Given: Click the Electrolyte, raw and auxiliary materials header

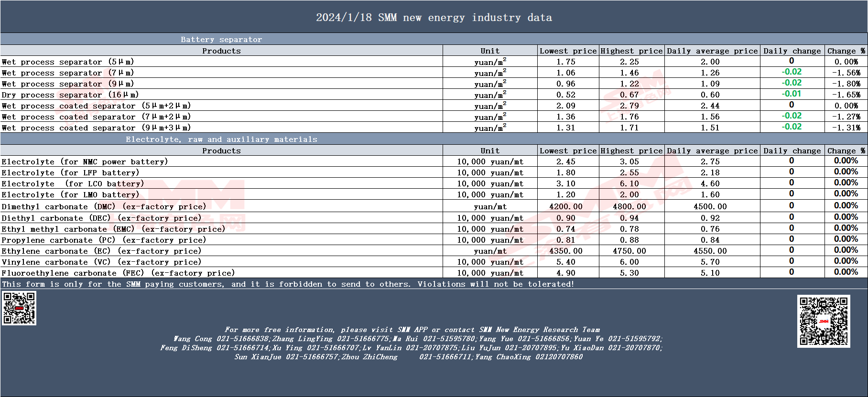Looking at the screenshot, I should point(221,139).
